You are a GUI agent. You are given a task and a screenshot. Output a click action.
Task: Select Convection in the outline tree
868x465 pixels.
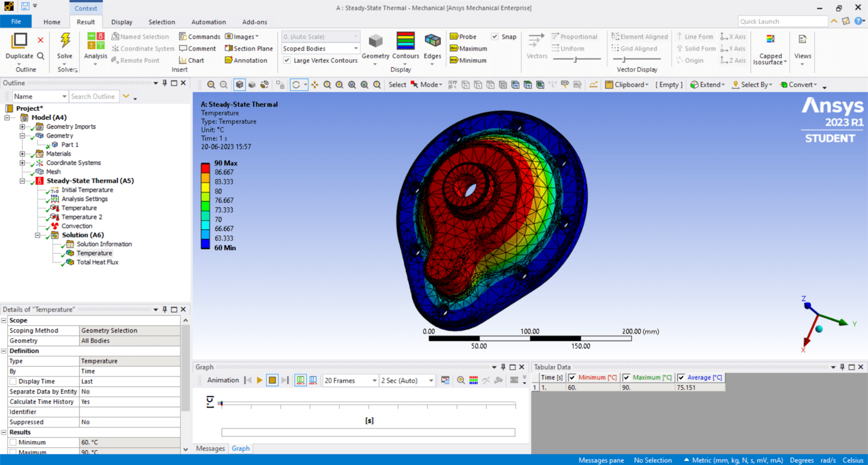77,226
